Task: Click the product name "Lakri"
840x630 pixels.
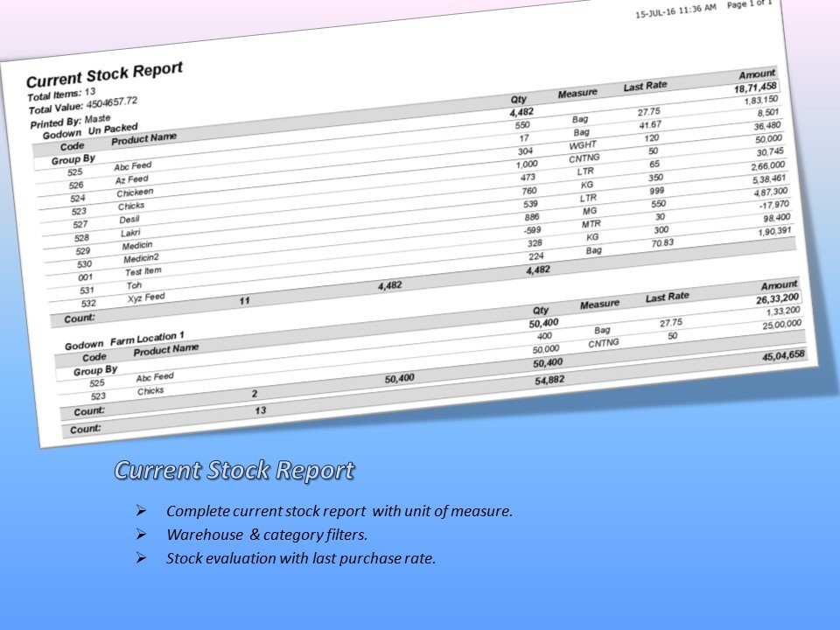Action: pyautogui.click(x=130, y=233)
